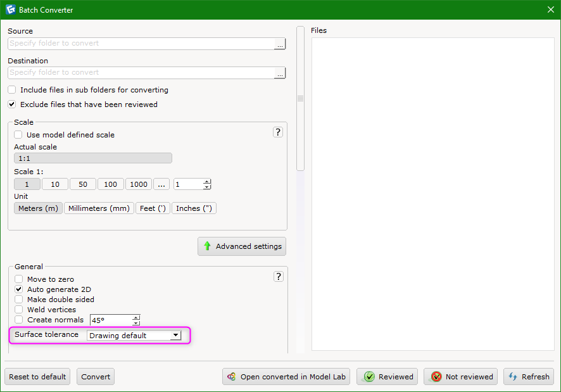The height and width of the screenshot is (392, 561).
Task: Click the custom scale value field
Action: click(x=188, y=184)
